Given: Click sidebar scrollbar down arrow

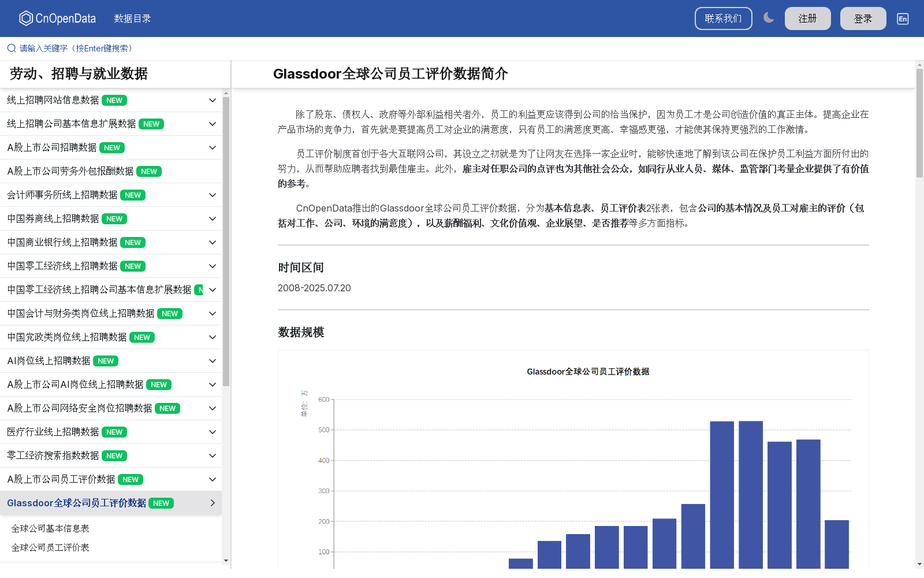Looking at the screenshot, I should click(x=226, y=561).
